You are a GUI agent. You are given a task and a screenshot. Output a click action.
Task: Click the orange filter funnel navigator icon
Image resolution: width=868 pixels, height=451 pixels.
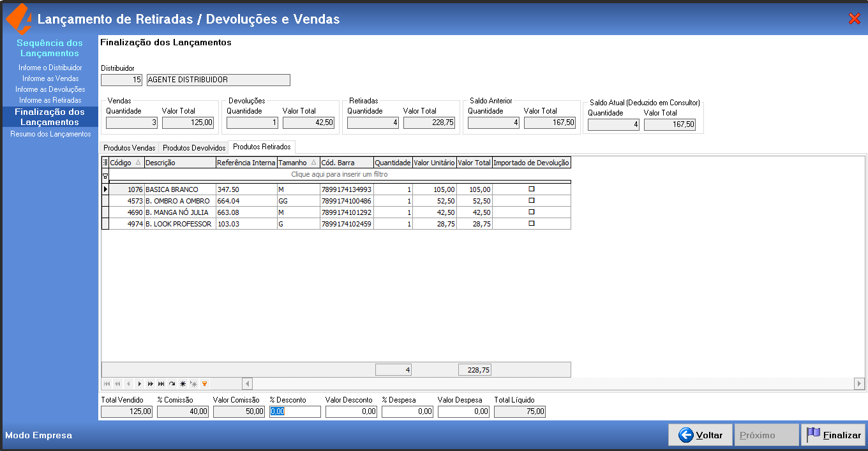point(204,383)
